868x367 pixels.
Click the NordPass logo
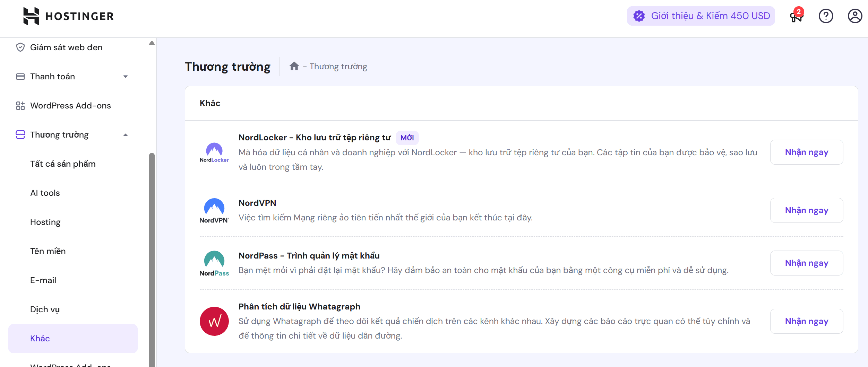pyautogui.click(x=214, y=263)
